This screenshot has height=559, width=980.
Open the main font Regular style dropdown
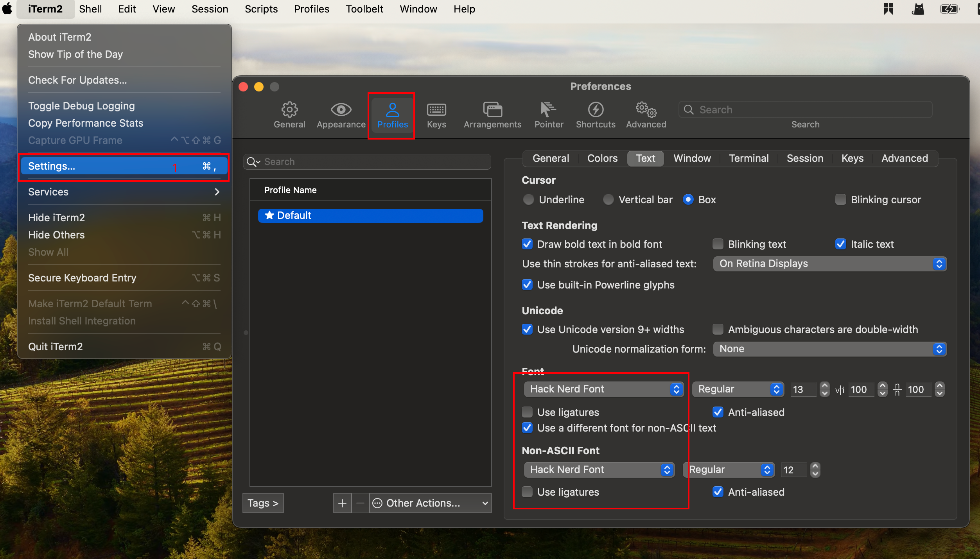coord(738,389)
